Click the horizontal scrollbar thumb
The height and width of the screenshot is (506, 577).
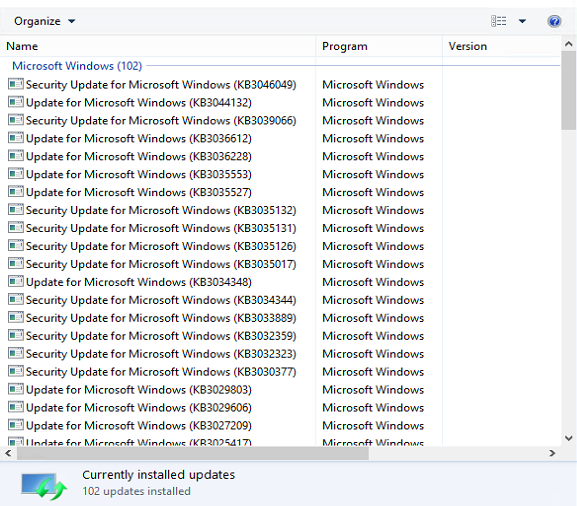click(x=193, y=453)
